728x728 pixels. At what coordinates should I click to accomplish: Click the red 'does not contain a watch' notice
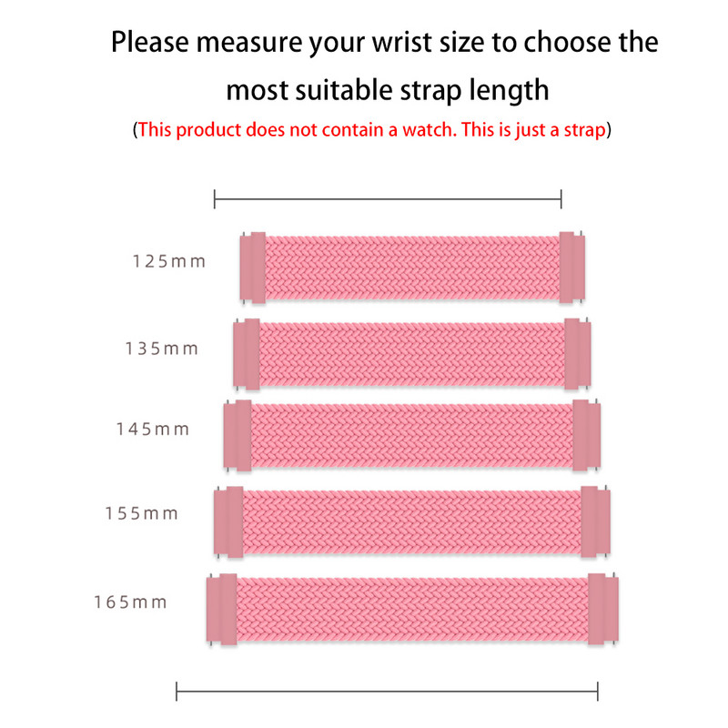click(x=372, y=130)
